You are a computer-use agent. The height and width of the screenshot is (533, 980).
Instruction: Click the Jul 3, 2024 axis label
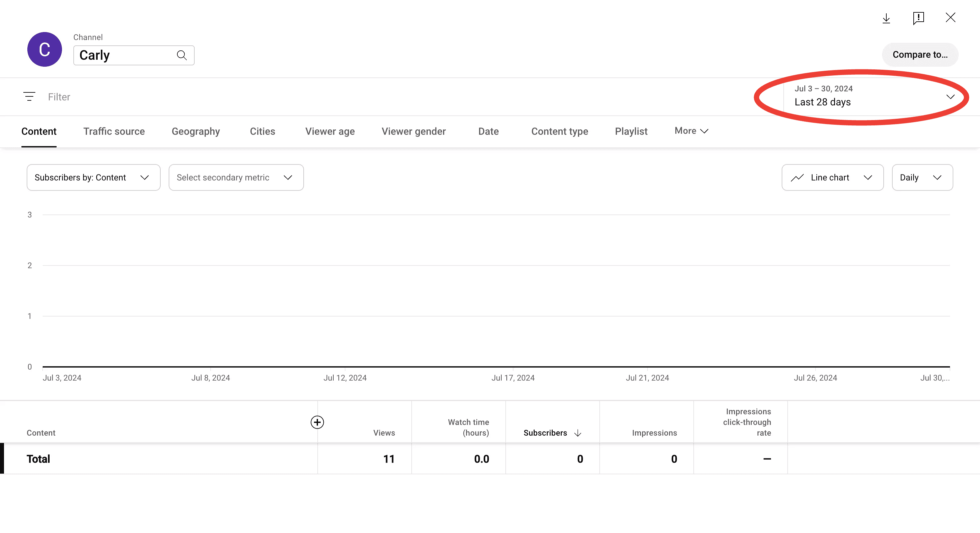pyautogui.click(x=62, y=378)
